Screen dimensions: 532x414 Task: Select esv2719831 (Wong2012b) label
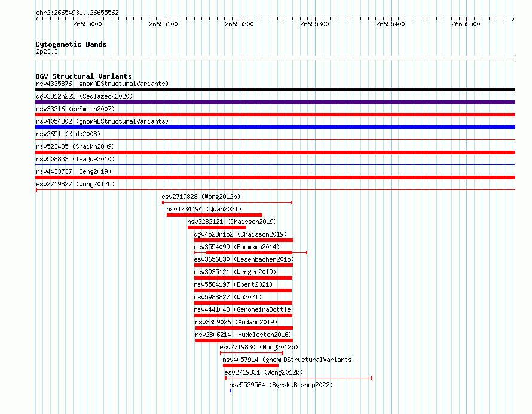(264, 372)
